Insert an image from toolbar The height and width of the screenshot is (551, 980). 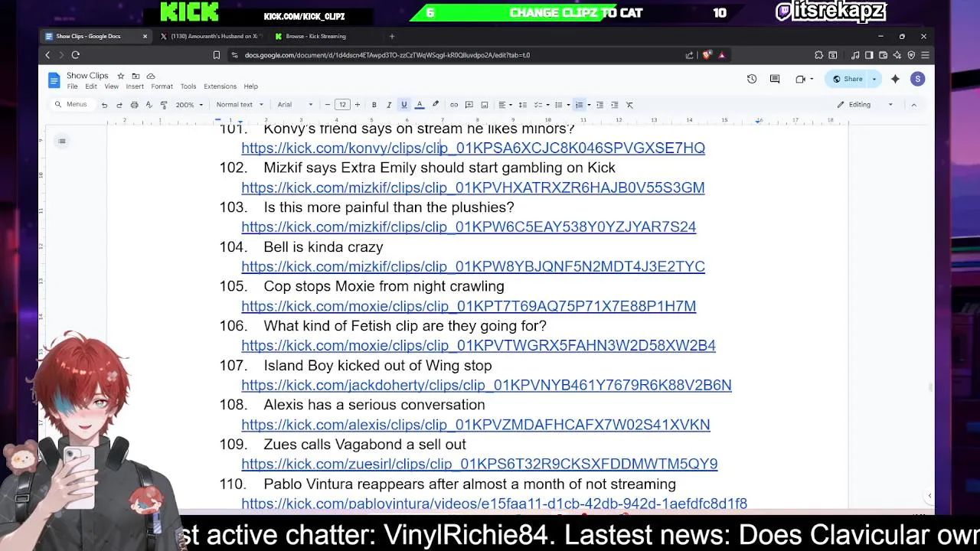[x=484, y=105]
